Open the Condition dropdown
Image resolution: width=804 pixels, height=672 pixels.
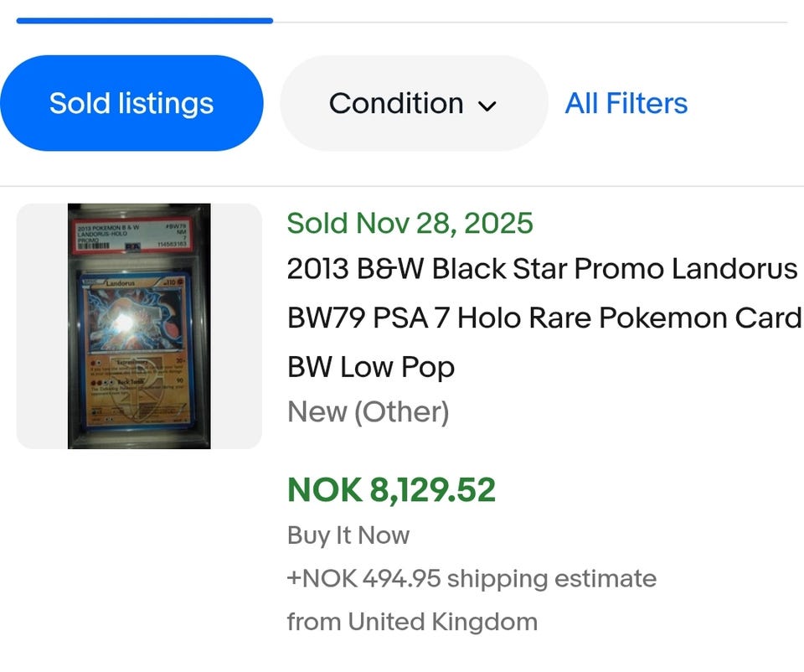point(395,103)
